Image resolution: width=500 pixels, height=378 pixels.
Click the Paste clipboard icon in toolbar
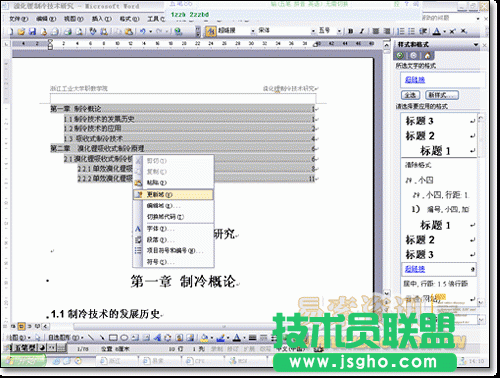pyautogui.click(x=129, y=31)
